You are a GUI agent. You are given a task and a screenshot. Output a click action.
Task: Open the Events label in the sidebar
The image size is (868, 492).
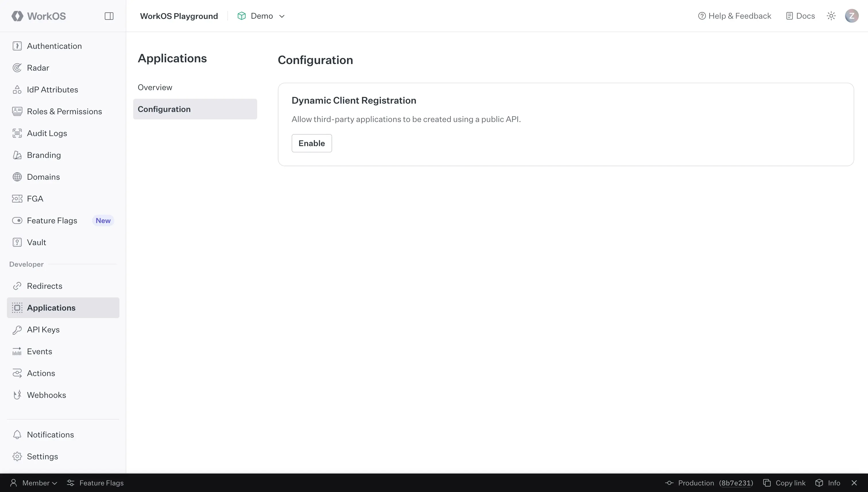pos(40,351)
